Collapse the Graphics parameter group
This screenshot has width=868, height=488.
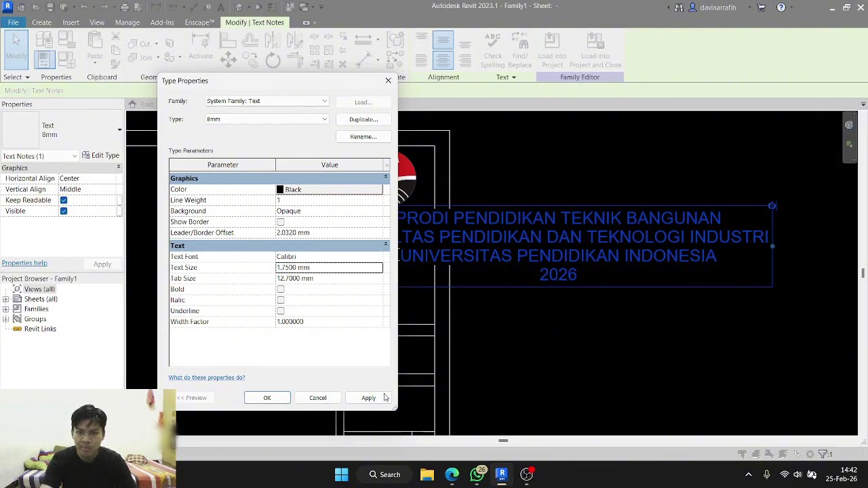385,178
